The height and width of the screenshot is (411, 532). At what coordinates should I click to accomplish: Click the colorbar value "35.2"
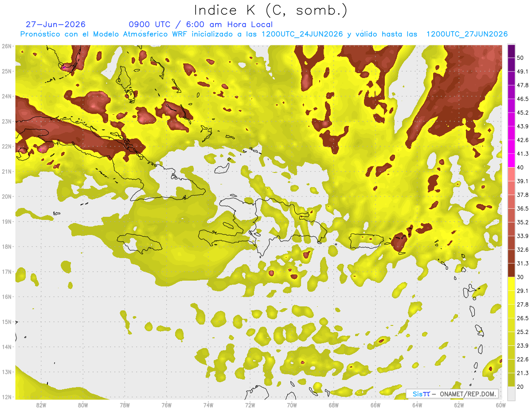(522, 222)
